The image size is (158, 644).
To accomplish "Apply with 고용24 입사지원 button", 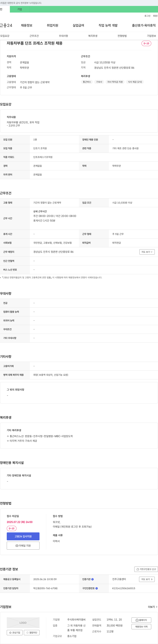I will click(23, 536).
